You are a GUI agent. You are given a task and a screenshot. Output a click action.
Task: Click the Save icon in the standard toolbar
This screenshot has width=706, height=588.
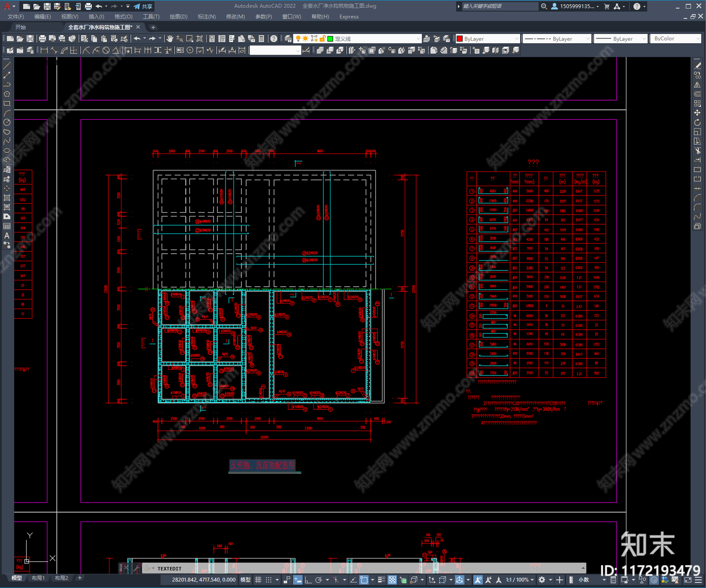[30, 39]
